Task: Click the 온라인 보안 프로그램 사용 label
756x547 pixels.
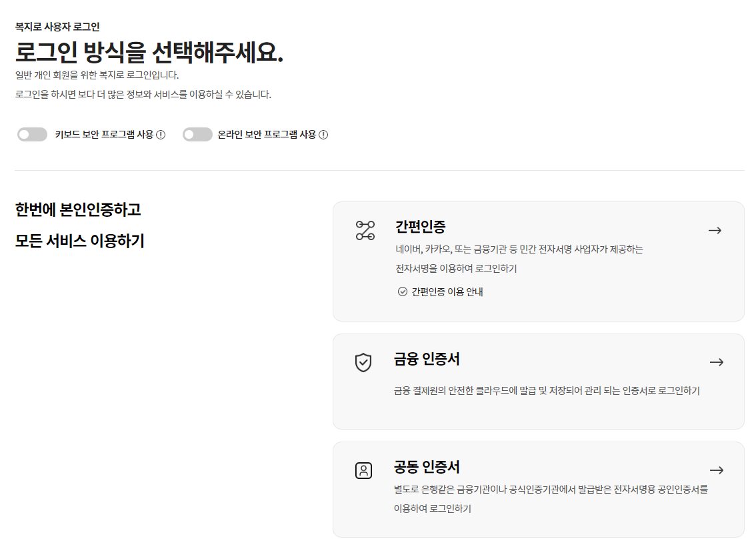Action: [x=265, y=134]
